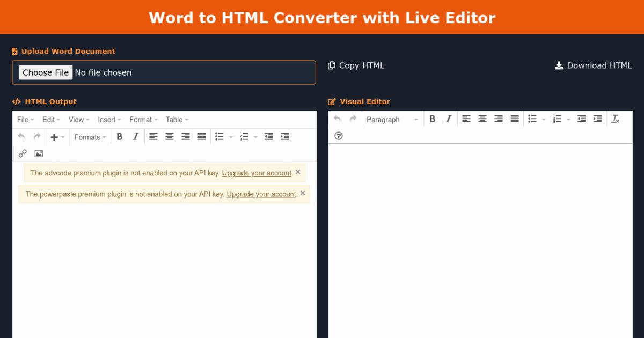Toggle Italic in HTML Output toolbar
This screenshot has width=644, height=338.
[x=136, y=137]
